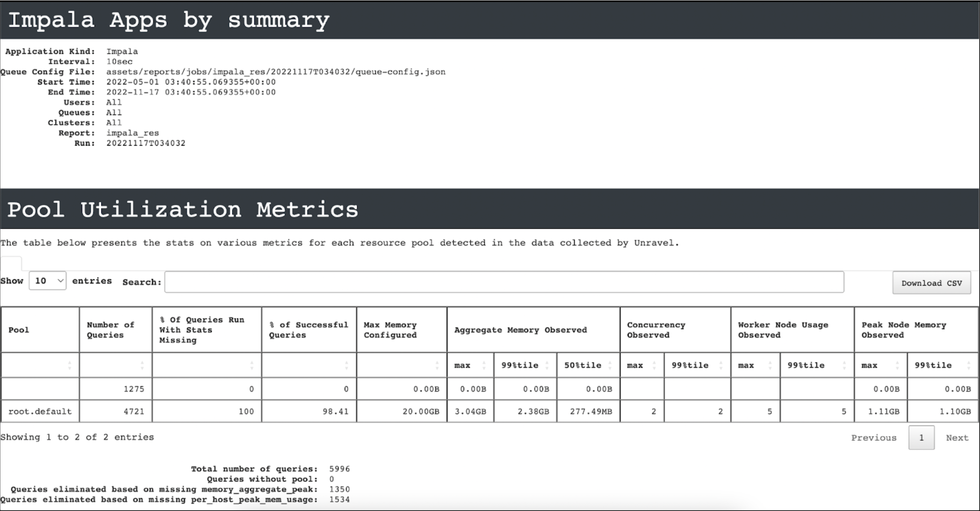
Task: Sort by Number of Queries arrows
Action: pyautogui.click(x=142, y=365)
